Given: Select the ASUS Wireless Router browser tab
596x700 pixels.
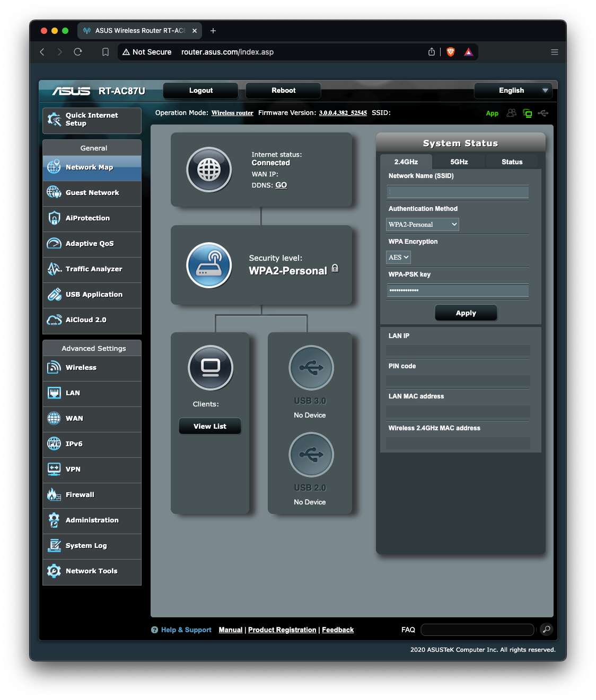Looking at the screenshot, I should pyautogui.click(x=140, y=31).
